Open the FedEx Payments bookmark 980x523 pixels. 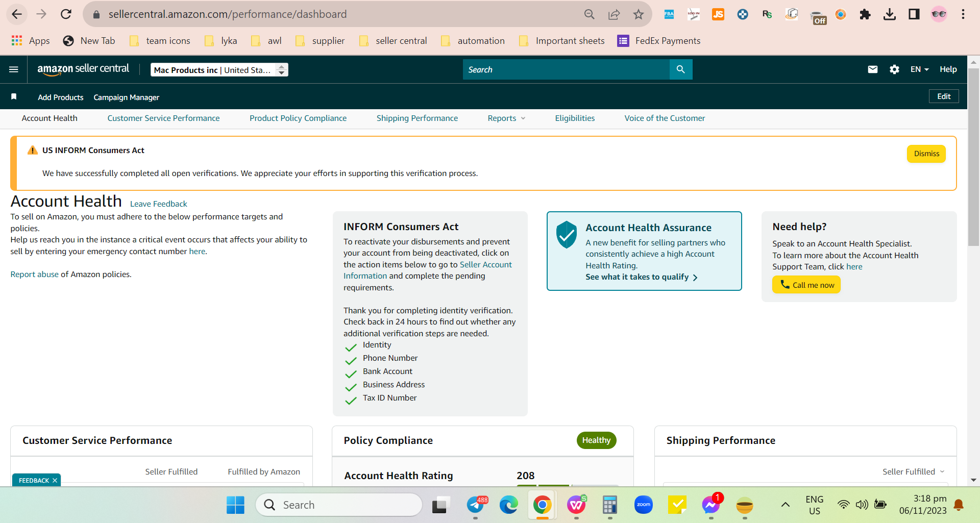(x=659, y=41)
